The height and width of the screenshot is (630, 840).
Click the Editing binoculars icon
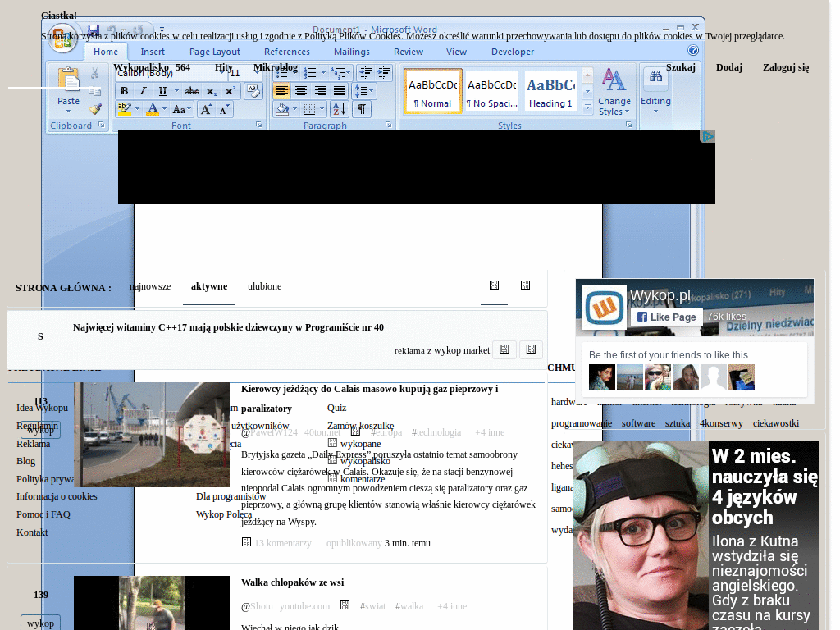coord(655,76)
